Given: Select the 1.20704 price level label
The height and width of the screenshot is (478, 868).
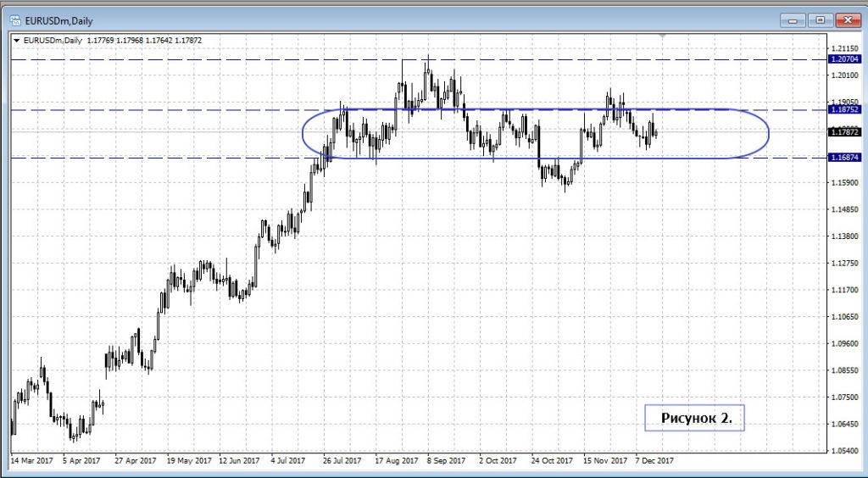Looking at the screenshot, I should point(844,60).
